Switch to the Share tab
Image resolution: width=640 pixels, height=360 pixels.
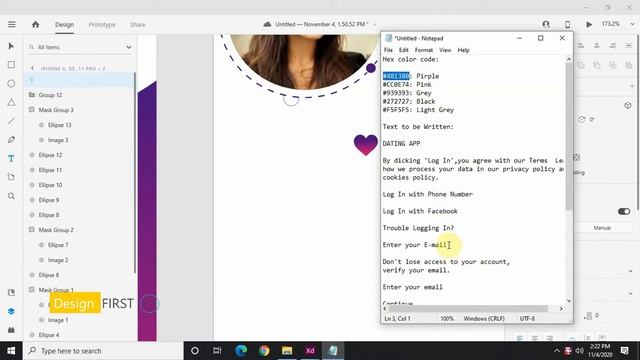(x=138, y=24)
